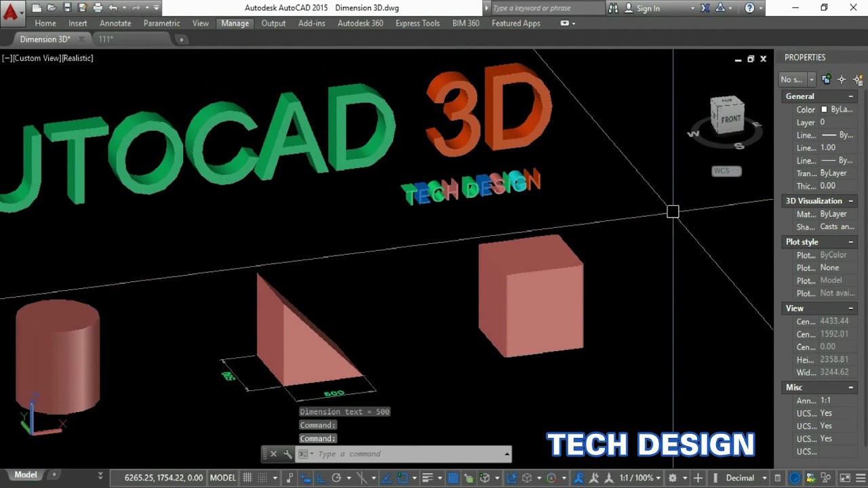Toggle Hardware Acceleration icon
Viewport: 868px width, 488px height.
795,478
